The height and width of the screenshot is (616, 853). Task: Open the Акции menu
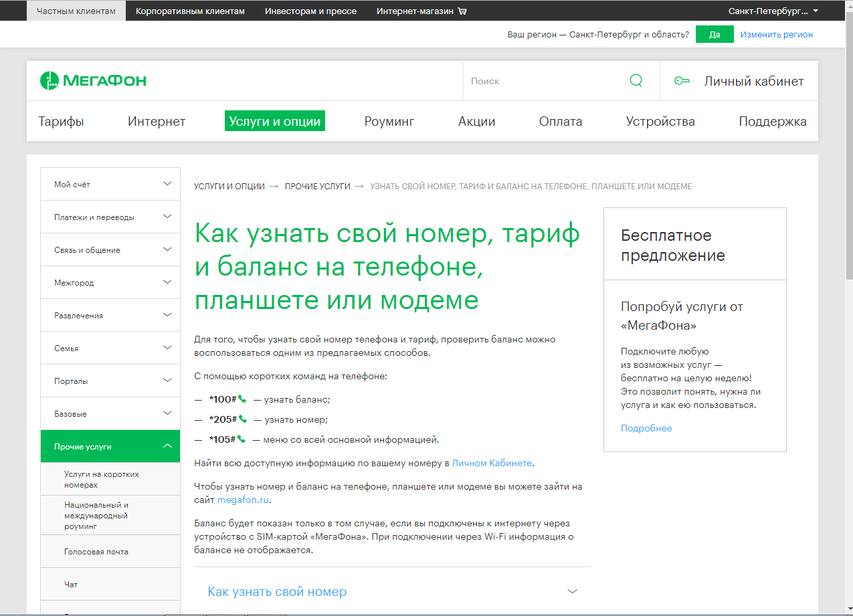(x=476, y=121)
